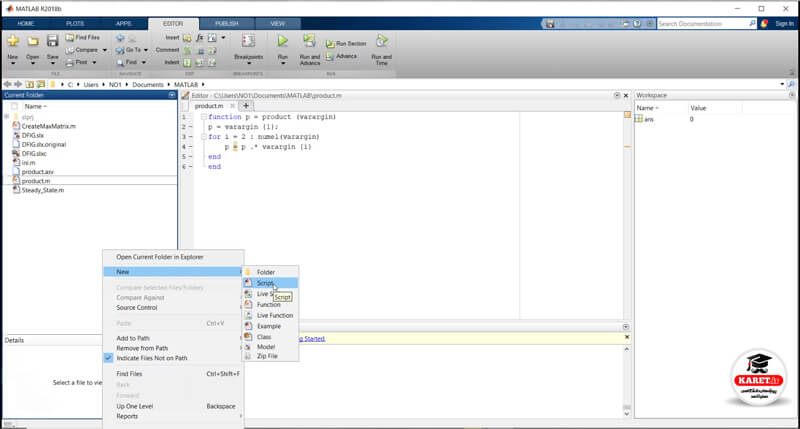Select CreateMaxMatrix.m in Current Folder
Image resolution: width=800 pixels, height=429 pixels.
pos(48,126)
